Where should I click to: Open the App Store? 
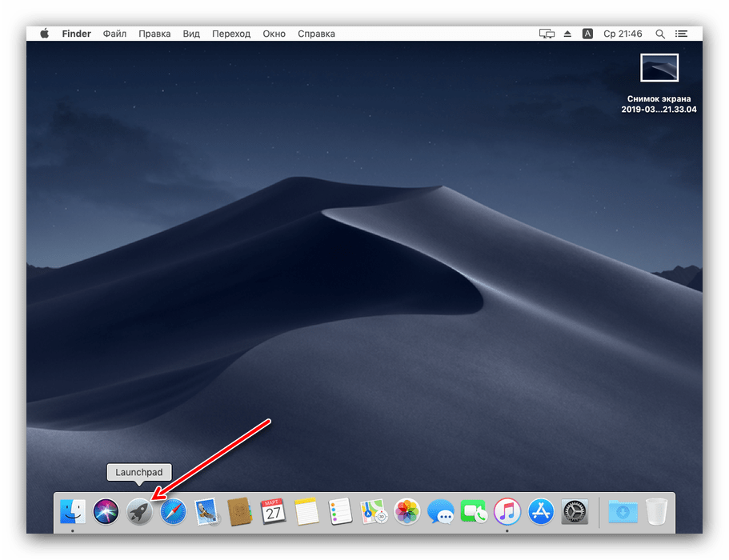[541, 512]
